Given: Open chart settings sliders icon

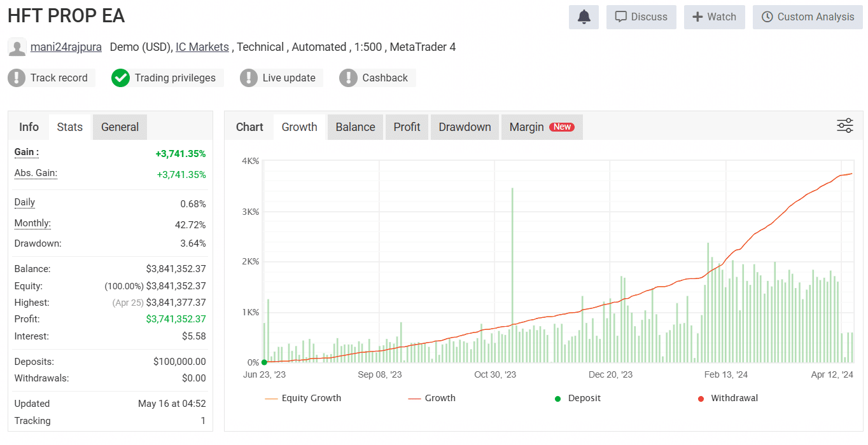Looking at the screenshot, I should point(844,126).
